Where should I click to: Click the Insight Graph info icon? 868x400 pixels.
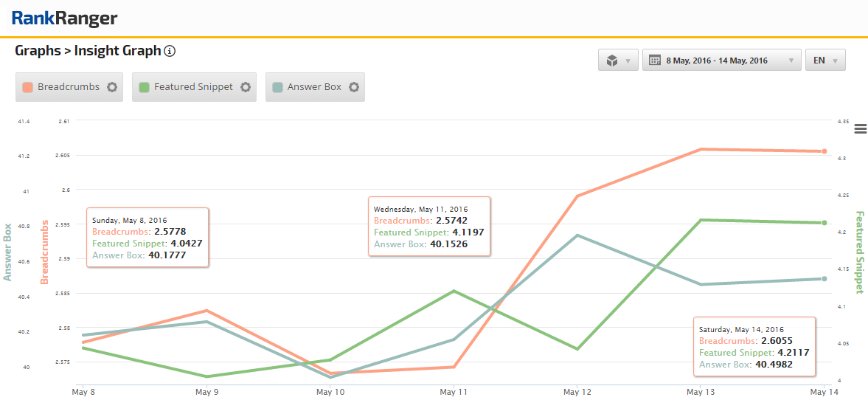[x=170, y=51]
